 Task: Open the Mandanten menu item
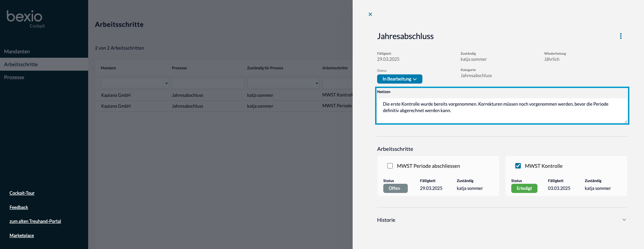click(x=17, y=52)
